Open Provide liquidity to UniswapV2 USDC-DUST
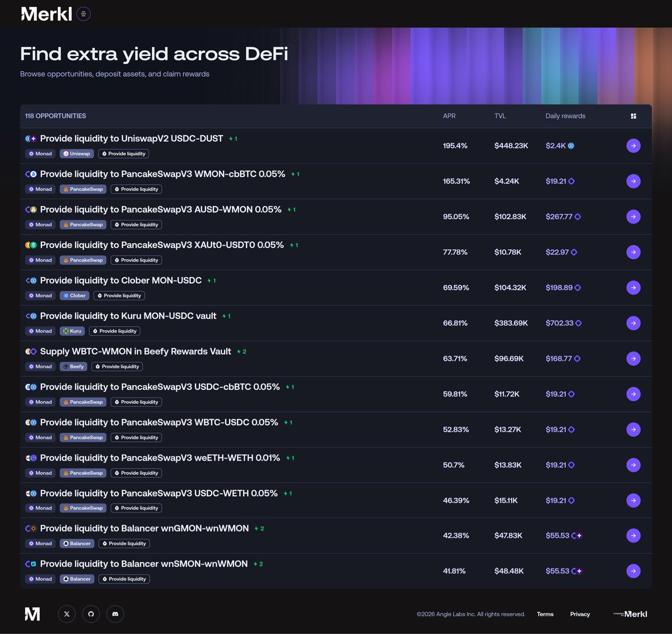This screenshot has height=634, width=672. [132, 138]
